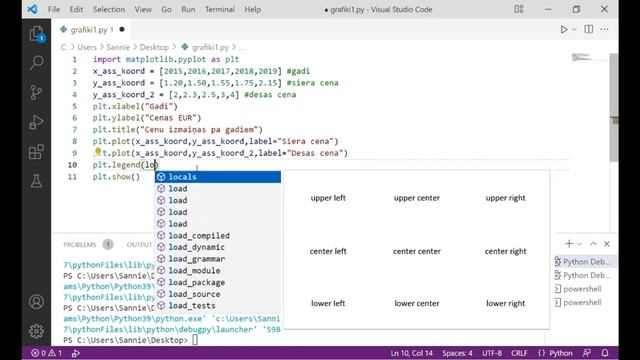Select the load_source suggestion
Image resolution: width=640 pixels, height=360 pixels.
pyautogui.click(x=218, y=294)
